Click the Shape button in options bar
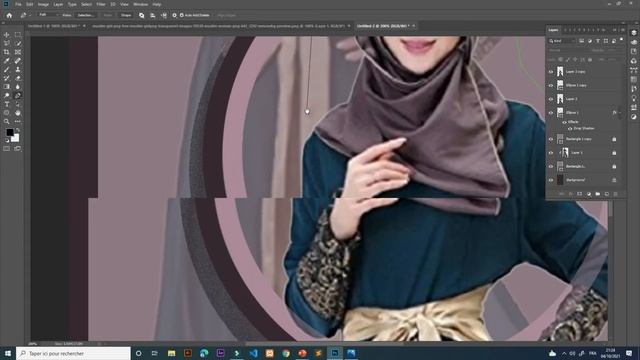Image resolution: width=640 pixels, height=360 pixels. tap(126, 15)
